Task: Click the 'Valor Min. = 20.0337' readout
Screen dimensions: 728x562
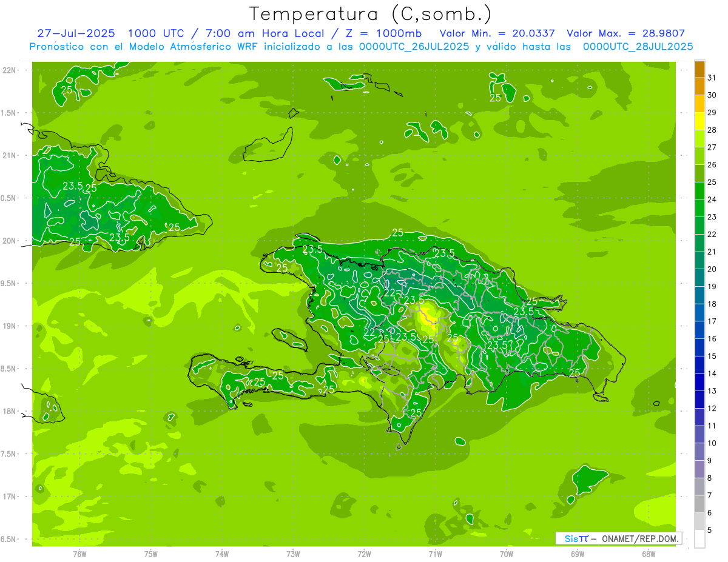Action: [x=496, y=34]
